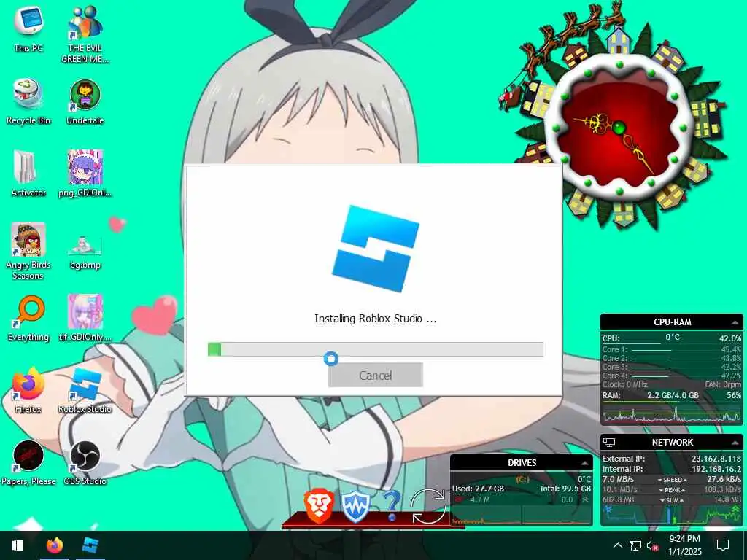Show hidden system tray icons
The image size is (747, 560).
point(618,545)
